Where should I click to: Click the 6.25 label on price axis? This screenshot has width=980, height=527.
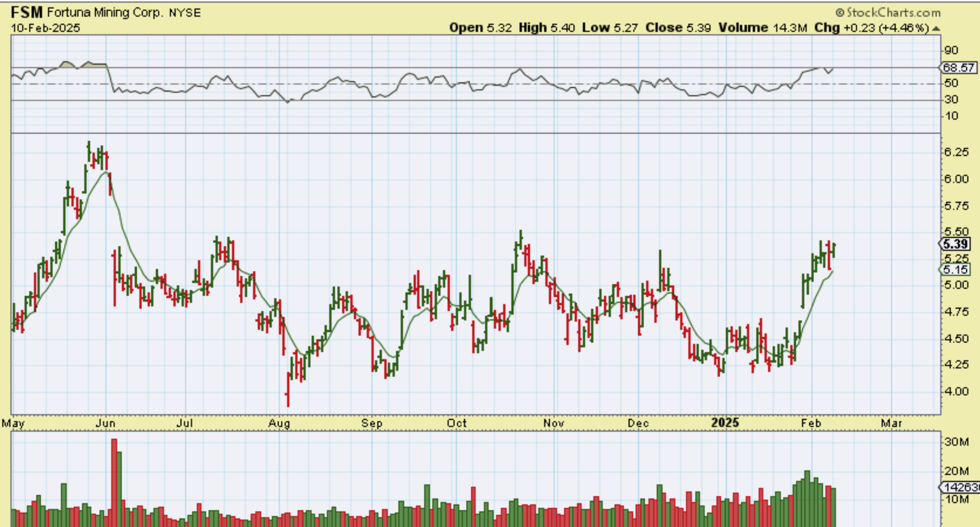click(x=956, y=152)
